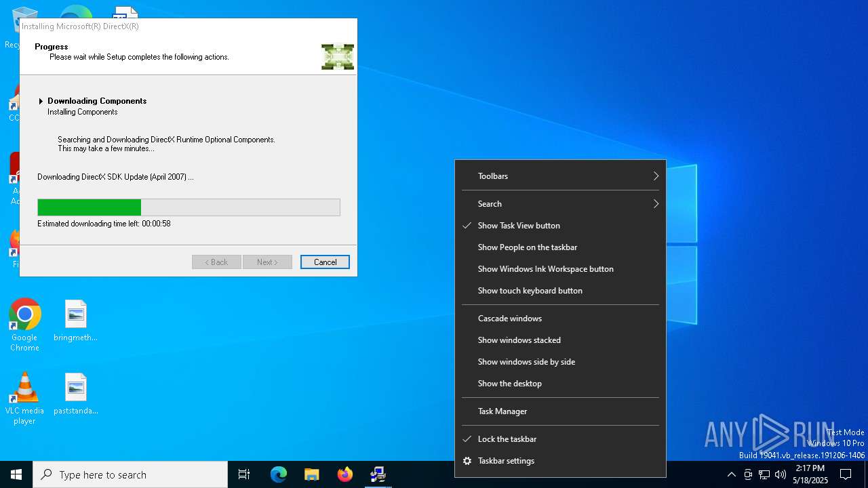868x488 pixels.
Task: Open the volume control tray icon
Action: 781,474
